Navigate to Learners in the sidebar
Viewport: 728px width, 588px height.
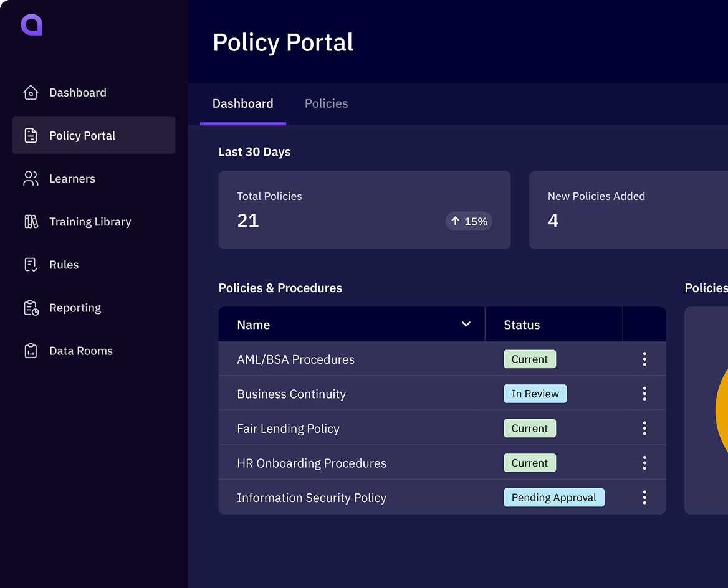pos(93,179)
